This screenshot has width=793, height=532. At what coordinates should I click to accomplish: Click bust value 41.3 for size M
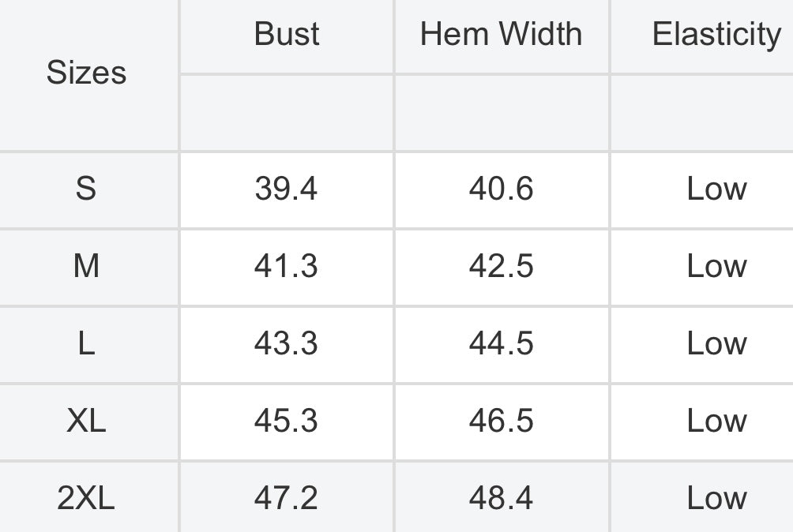coord(286,266)
